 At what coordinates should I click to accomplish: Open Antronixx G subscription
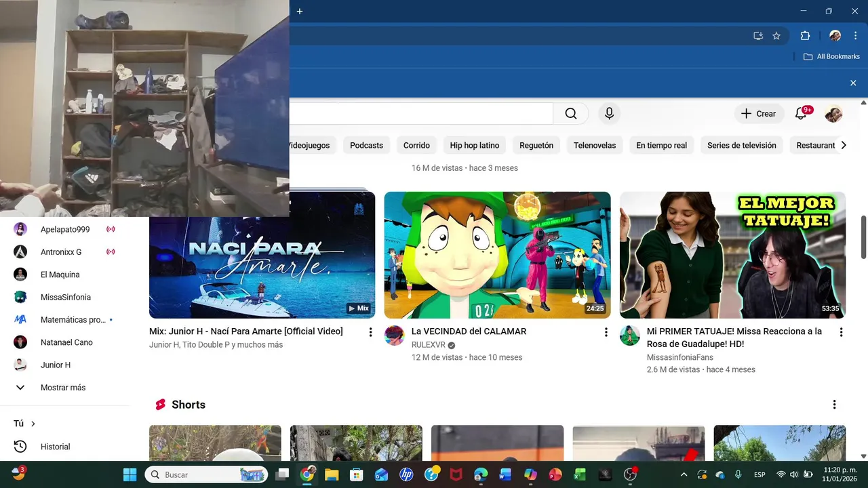[64, 252]
